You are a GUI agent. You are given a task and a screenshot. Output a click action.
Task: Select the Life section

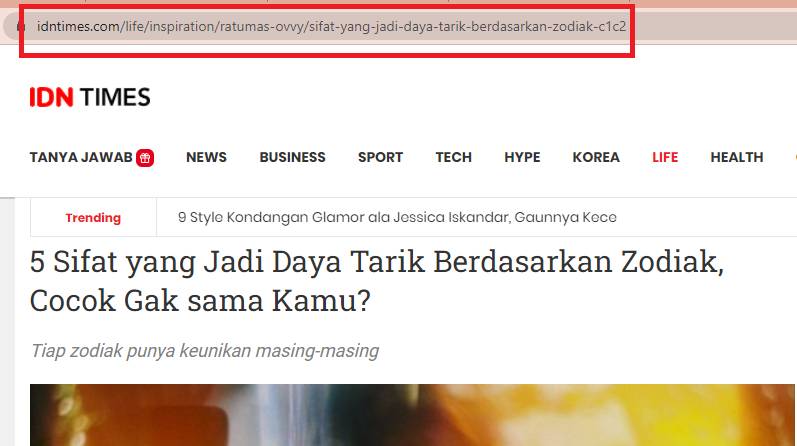pyautogui.click(x=665, y=157)
